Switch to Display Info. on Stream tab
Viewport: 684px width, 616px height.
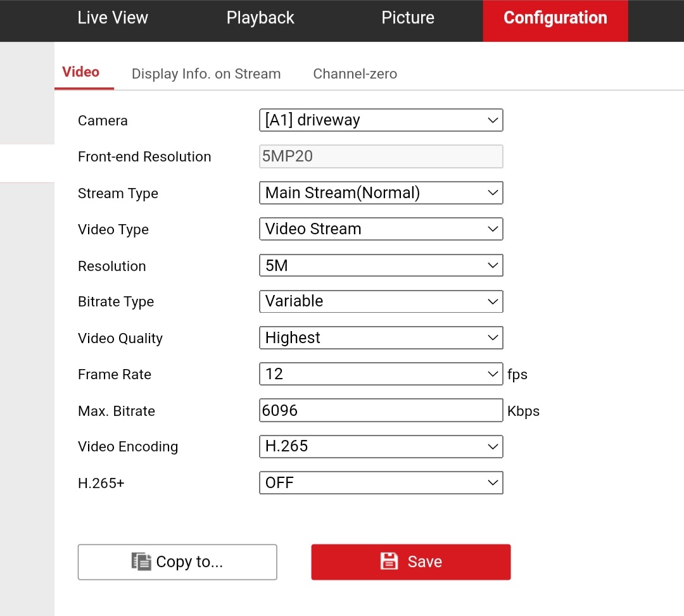coord(206,74)
